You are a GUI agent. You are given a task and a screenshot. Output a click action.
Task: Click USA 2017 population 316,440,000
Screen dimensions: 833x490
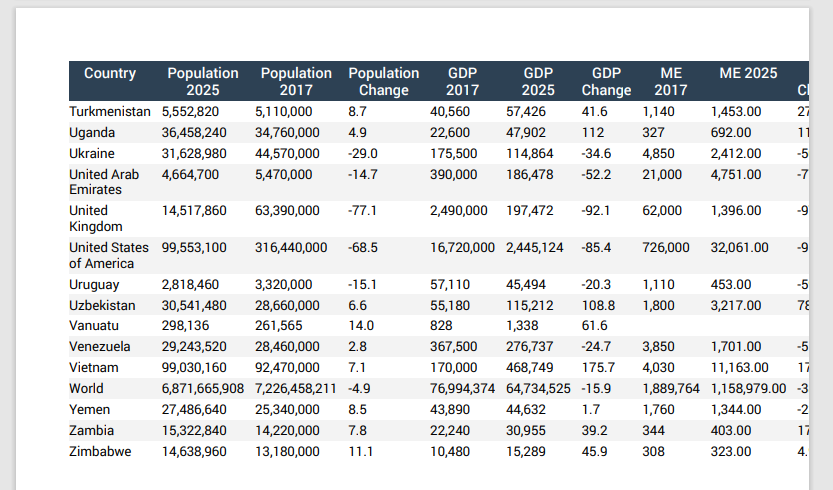(291, 248)
